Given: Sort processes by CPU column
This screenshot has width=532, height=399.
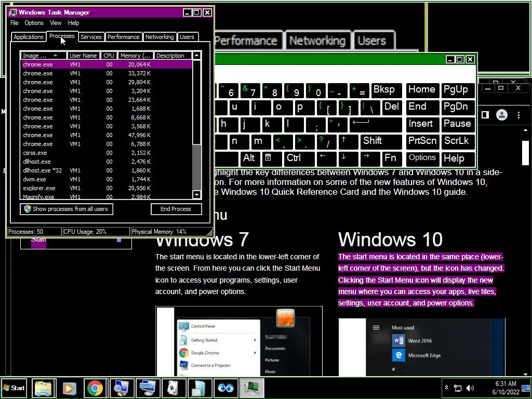Looking at the screenshot, I should [109, 56].
